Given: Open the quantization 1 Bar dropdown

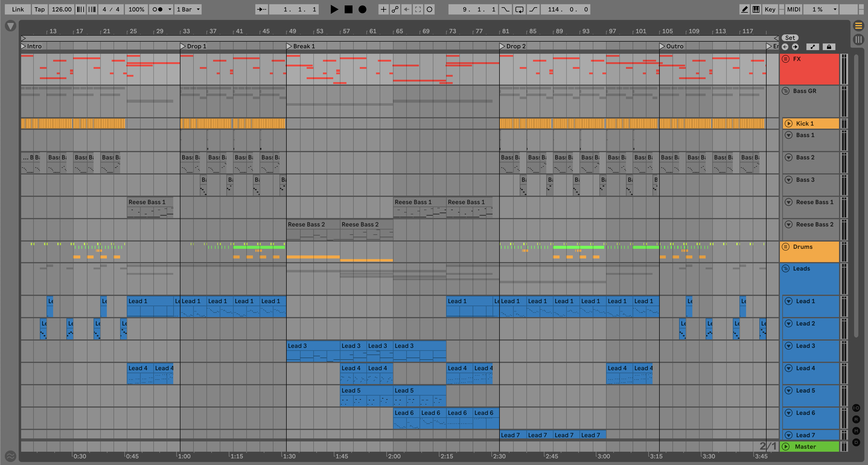Looking at the screenshot, I should [x=188, y=9].
